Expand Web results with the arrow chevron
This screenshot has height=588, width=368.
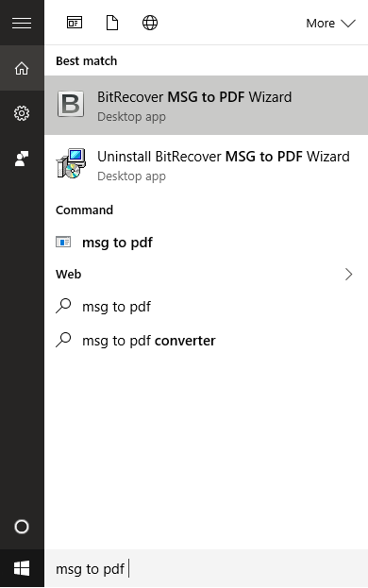tap(348, 274)
